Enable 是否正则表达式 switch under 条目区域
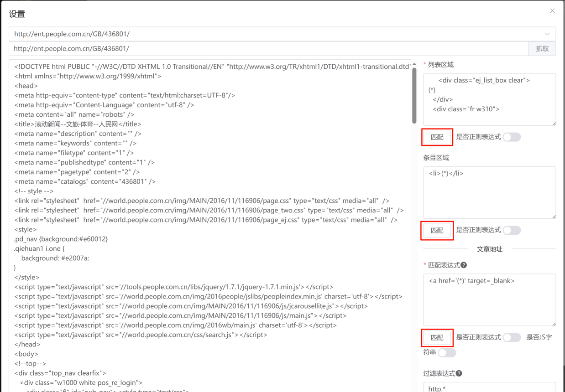The image size is (565, 392). coord(512,231)
